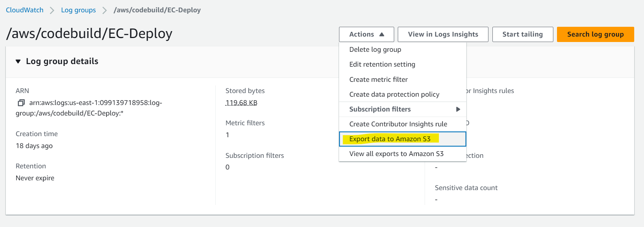
Task: Close the Actions dropdown button
Action: pyautogui.click(x=366, y=34)
